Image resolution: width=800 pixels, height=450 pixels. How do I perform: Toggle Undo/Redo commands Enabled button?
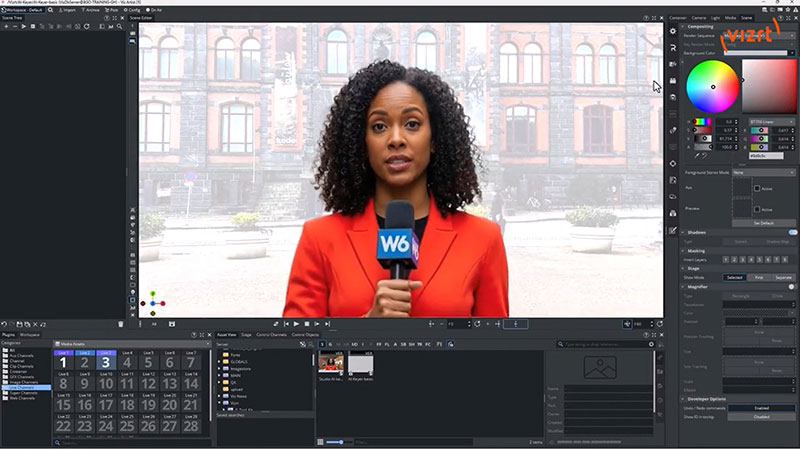(761, 408)
